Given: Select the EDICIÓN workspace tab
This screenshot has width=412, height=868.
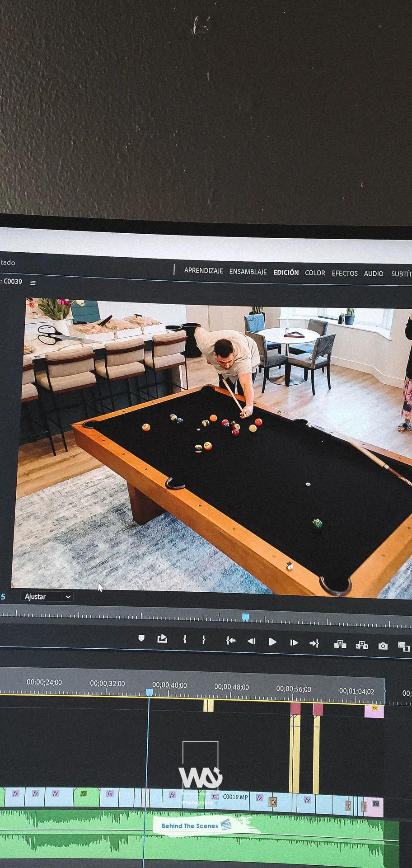Looking at the screenshot, I should tap(286, 272).
